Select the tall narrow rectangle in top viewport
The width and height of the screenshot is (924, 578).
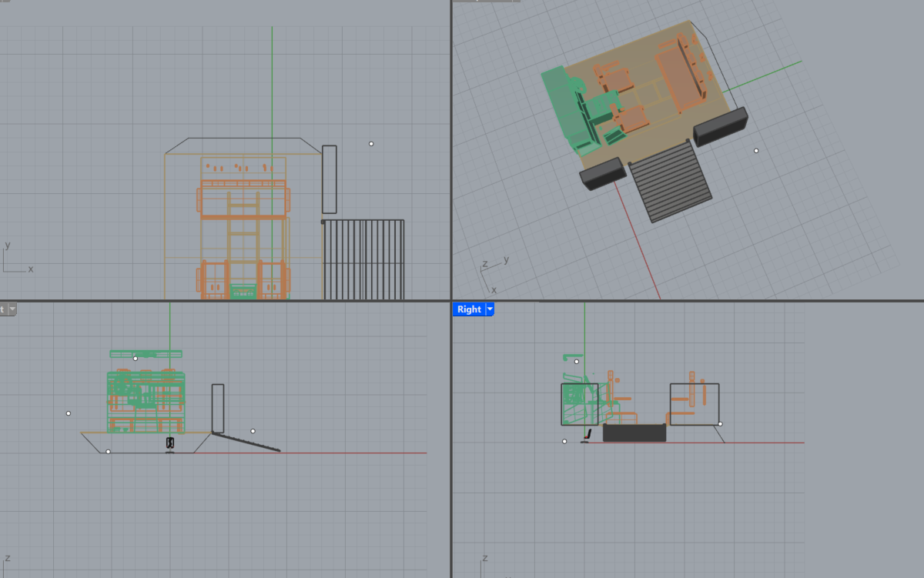[x=330, y=179]
